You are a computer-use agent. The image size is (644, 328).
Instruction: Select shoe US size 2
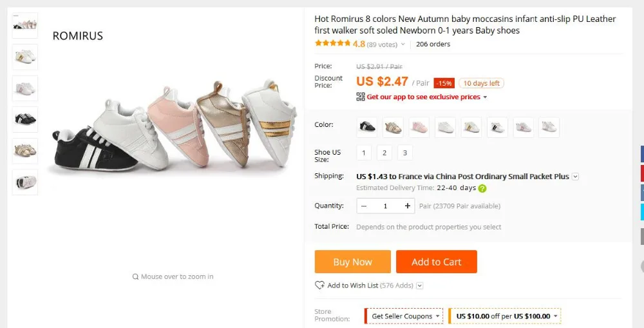point(384,153)
